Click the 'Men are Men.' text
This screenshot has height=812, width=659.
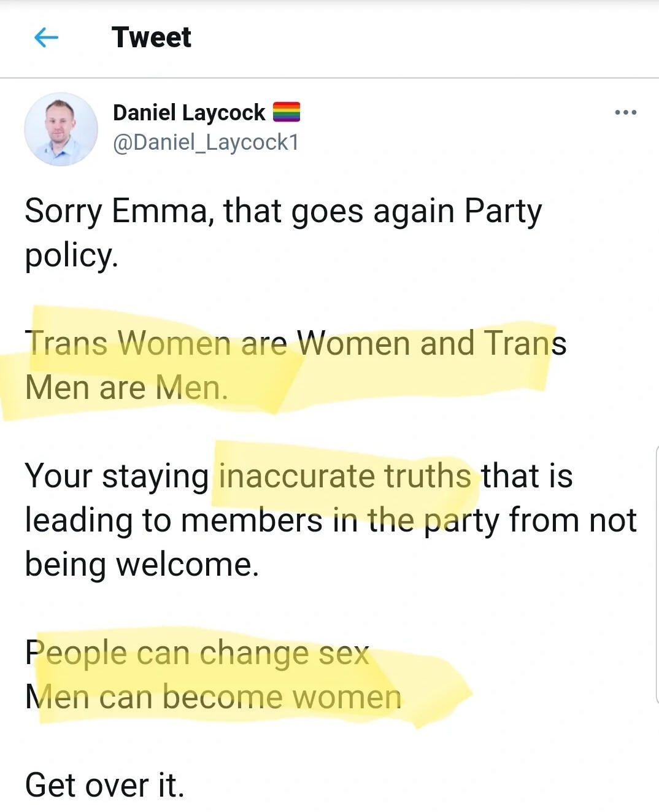pos(126,388)
